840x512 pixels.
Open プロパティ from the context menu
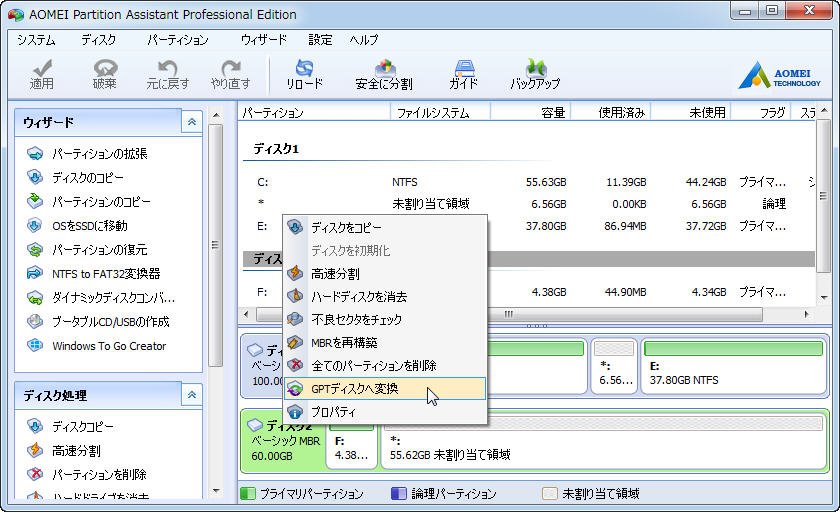point(385,412)
